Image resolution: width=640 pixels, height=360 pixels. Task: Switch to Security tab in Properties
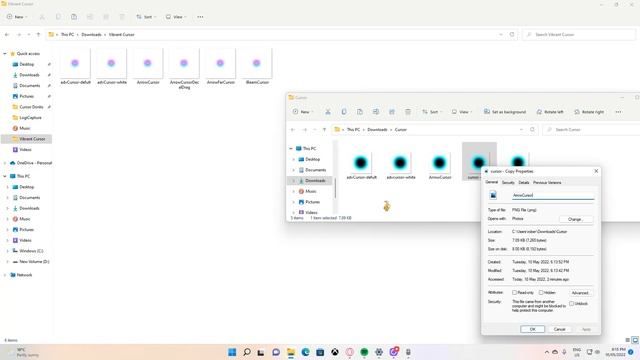coord(508,182)
